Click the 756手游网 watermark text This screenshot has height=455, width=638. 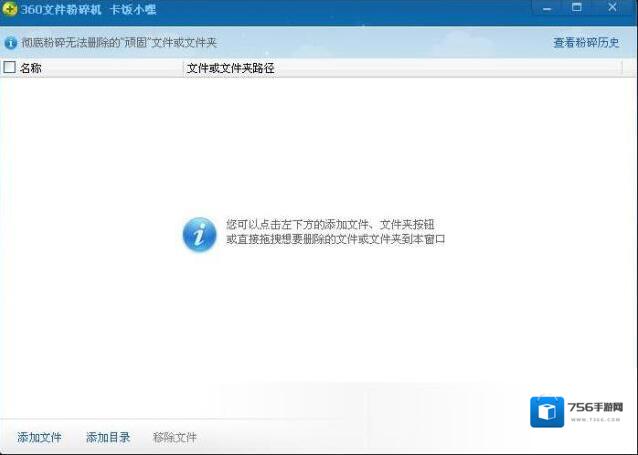pos(594,408)
